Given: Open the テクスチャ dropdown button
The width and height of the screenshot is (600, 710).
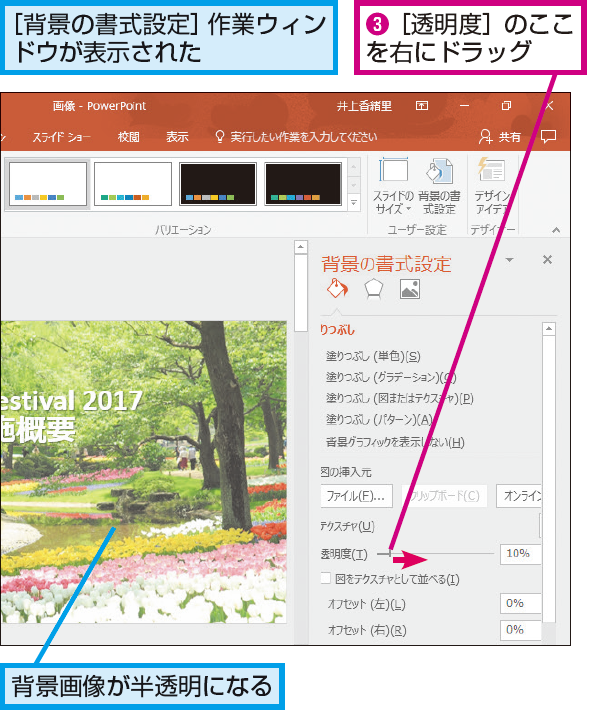Looking at the screenshot, I should coord(539,526).
